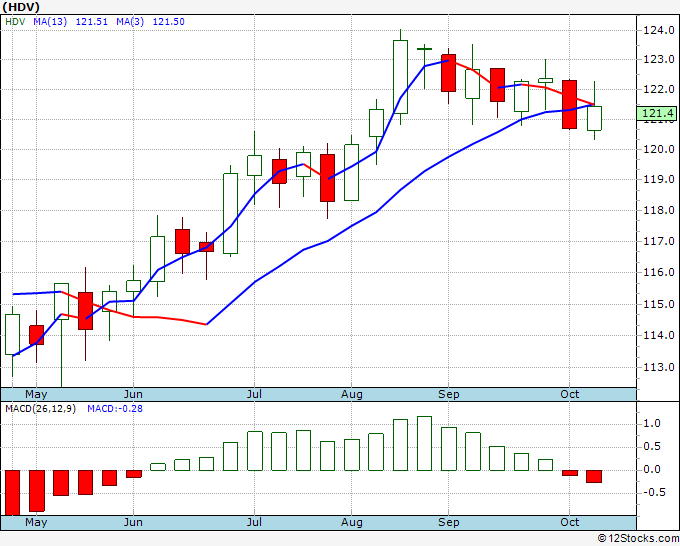Click the 118.0 price axis label

[x=659, y=210]
